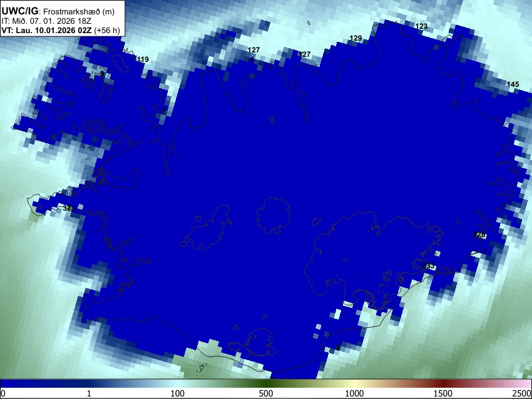532x399 pixels.
Task: Click the station value 129 on the north coast
Action: (356, 38)
